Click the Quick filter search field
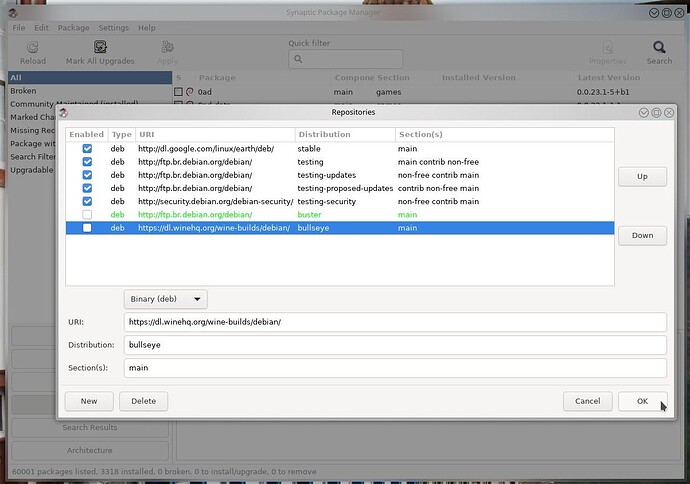The height and width of the screenshot is (484, 690). pos(345,60)
